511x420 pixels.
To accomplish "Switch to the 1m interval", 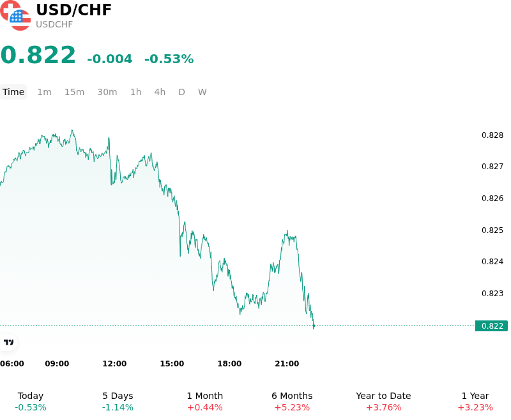I will tap(44, 92).
